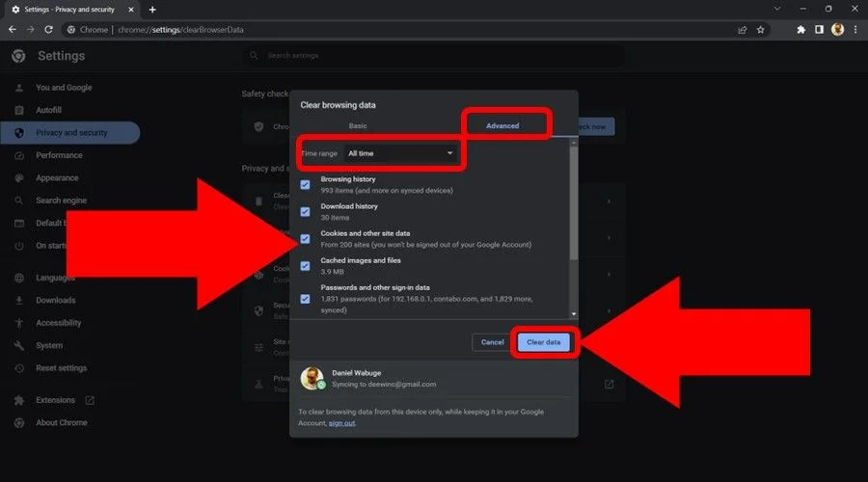Uncheck the Browsing history checkbox
868x482 pixels.
pyautogui.click(x=305, y=184)
